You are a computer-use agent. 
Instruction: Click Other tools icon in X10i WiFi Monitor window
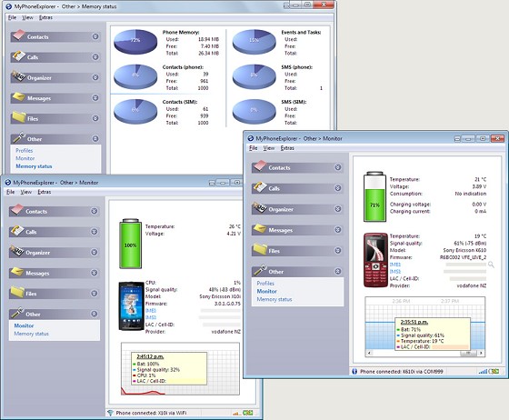pos(17,313)
